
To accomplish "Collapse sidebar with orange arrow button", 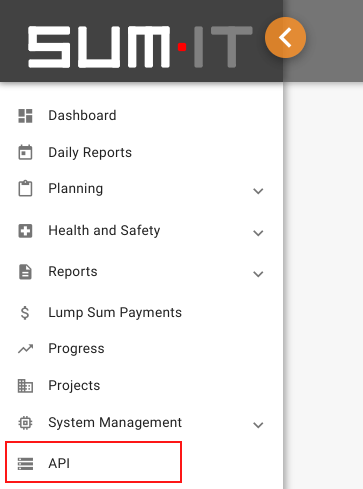I will coord(285,37).
